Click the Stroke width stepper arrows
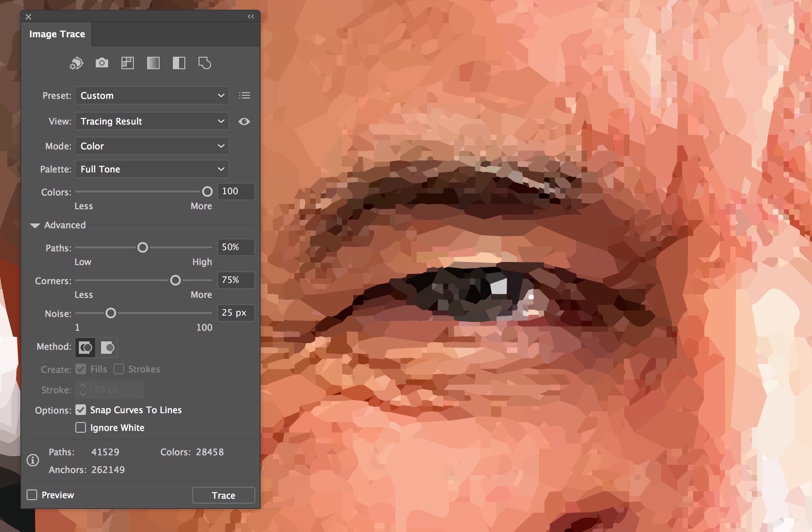Viewport: 812px width, 532px height. click(83, 390)
